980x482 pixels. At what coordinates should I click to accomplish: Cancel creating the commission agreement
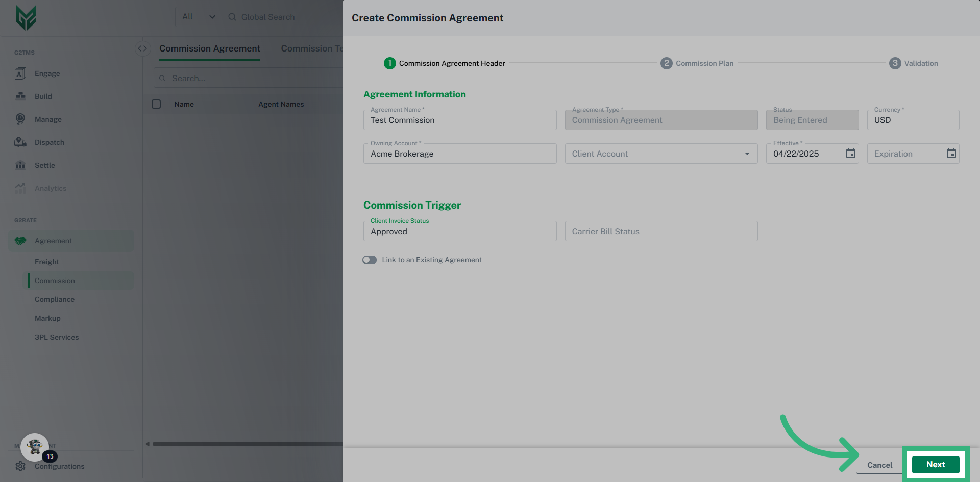(x=879, y=465)
